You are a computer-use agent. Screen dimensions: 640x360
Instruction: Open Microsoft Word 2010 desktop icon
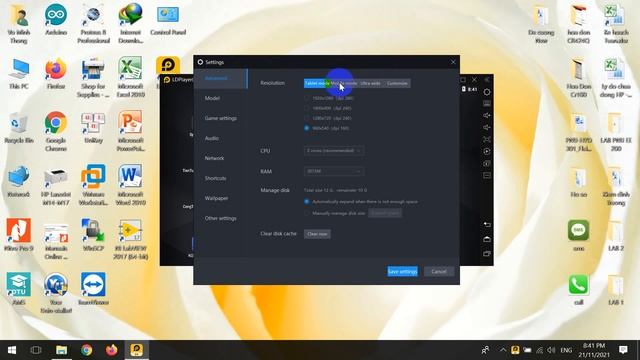[x=130, y=185]
